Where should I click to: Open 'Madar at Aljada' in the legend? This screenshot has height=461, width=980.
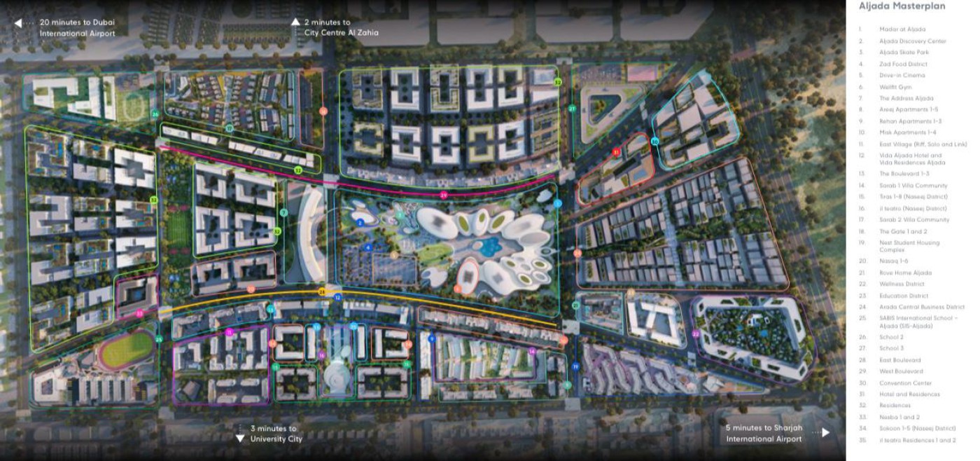(902, 29)
